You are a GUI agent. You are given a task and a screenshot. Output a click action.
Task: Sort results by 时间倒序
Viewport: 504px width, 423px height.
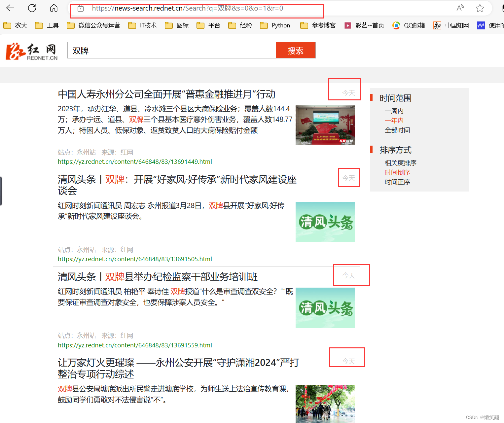(397, 172)
